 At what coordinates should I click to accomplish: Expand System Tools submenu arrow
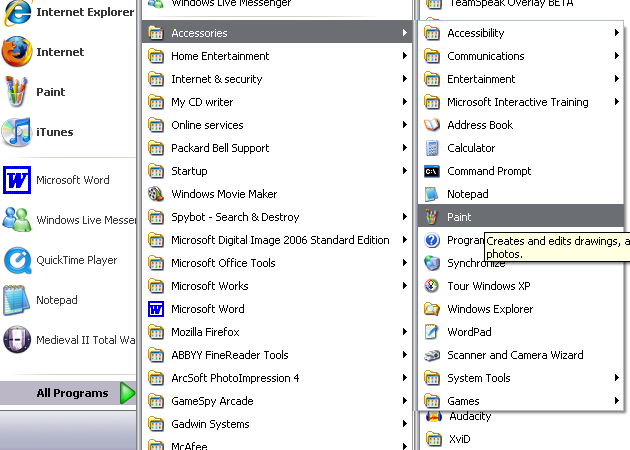616,377
